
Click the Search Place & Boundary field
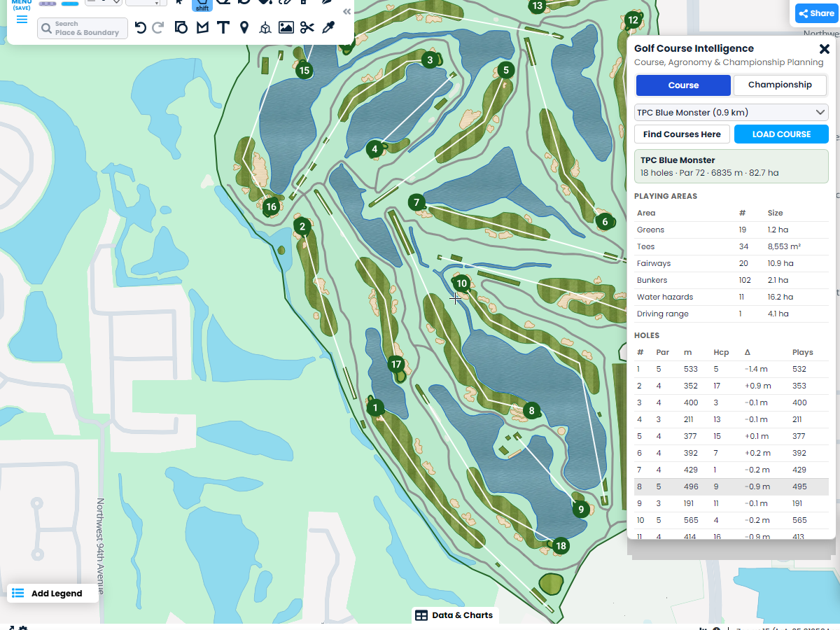(83, 28)
